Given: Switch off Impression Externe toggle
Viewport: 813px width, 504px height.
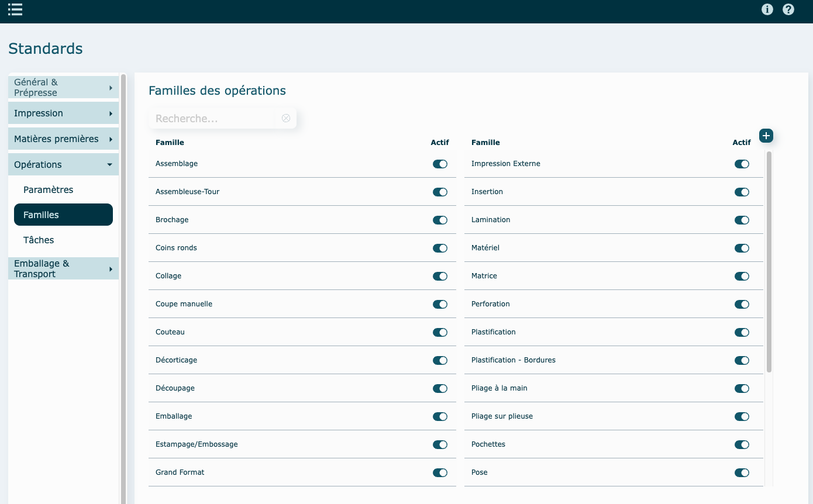Looking at the screenshot, I should pos(742,164).
